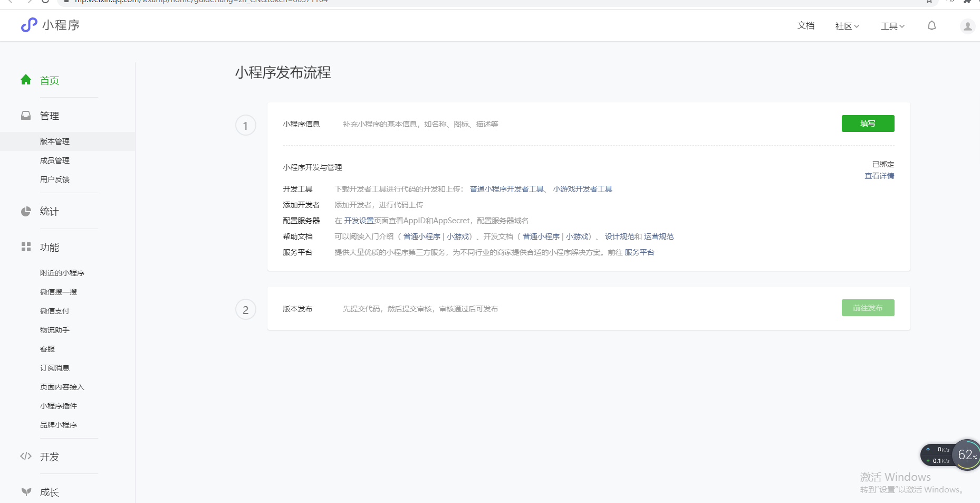Image resolution: width=980 pixels, height=503 pixels.
Task: Click the 统计 pie chart icon
Action: point(26,211)
